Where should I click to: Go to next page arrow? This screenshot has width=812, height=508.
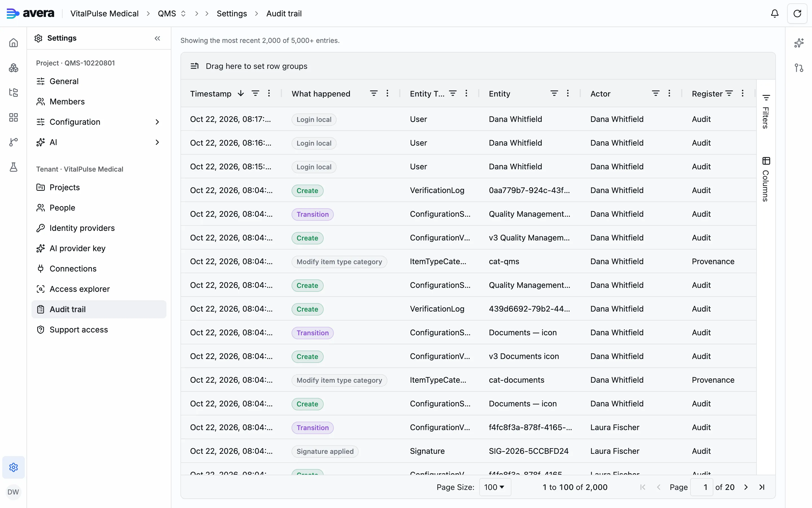pyautogui.click(x=745, y=487)
